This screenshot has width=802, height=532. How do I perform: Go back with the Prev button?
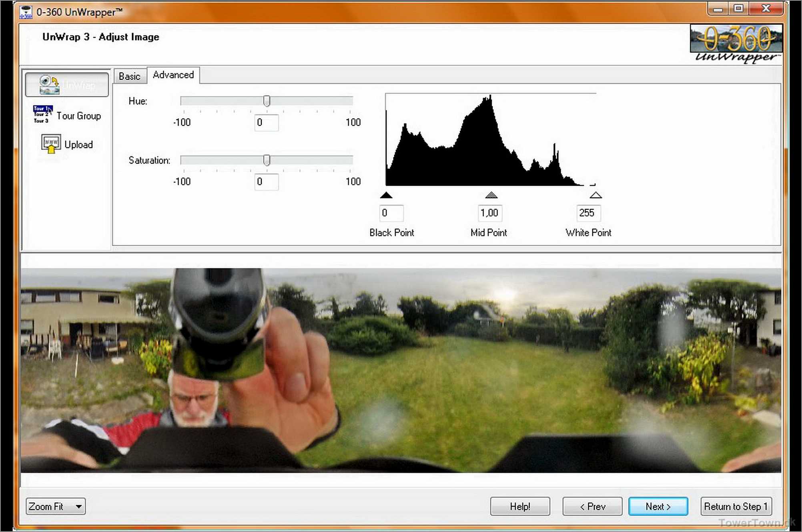coord(592,506)
